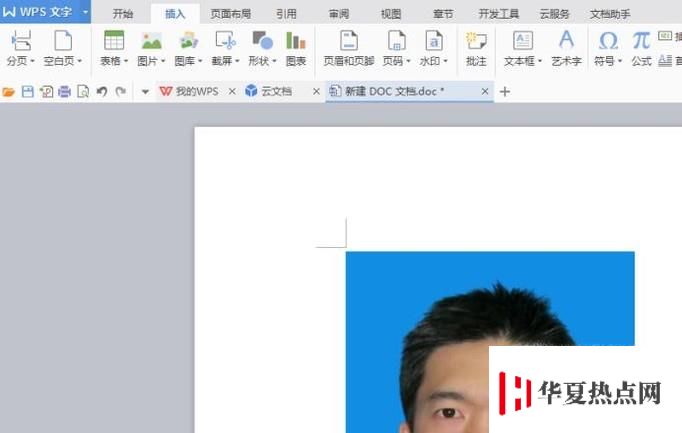
Task: Undo the last action
Action: [102, 92]
